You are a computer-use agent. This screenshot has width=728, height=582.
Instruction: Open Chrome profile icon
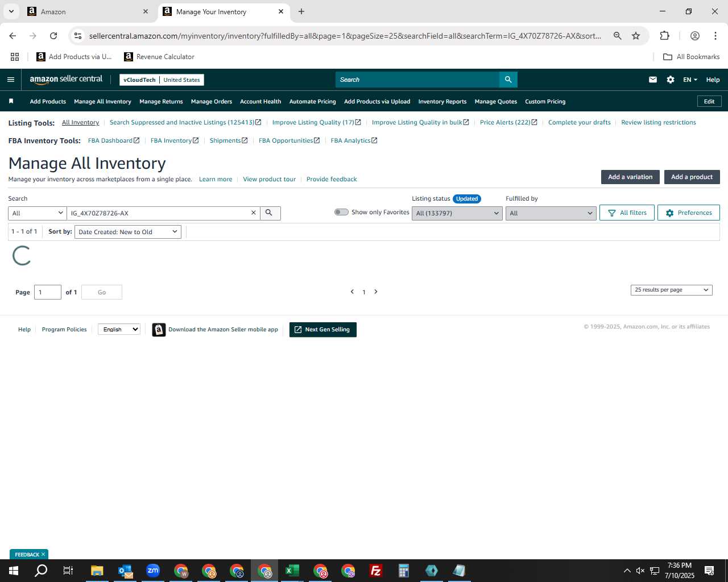tap(694, 36)
